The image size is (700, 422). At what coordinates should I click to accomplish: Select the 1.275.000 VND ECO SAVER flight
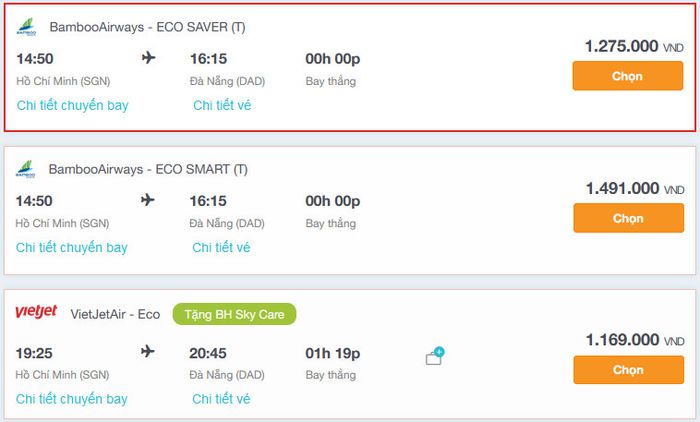pyautogui.click(x=627, y=76)
